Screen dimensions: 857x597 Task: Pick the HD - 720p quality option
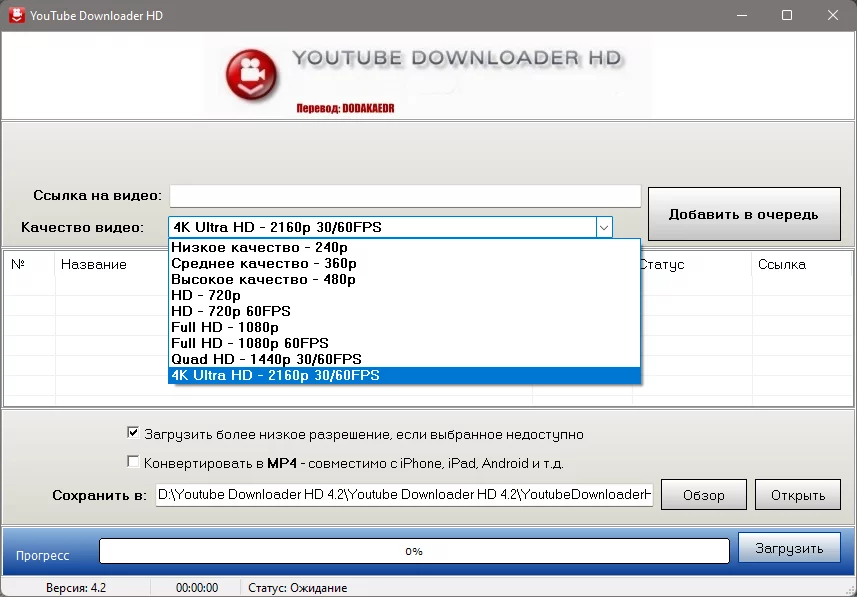click(404, 295)
